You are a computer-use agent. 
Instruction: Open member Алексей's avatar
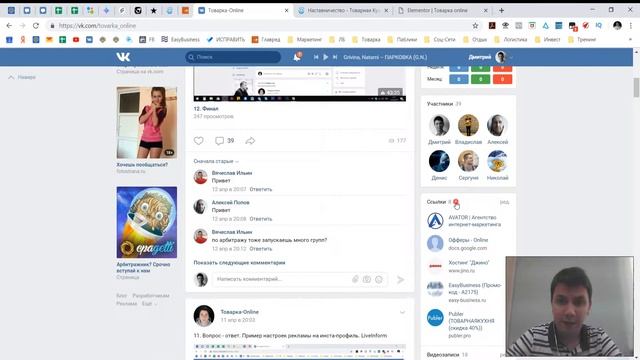point(497,125)
